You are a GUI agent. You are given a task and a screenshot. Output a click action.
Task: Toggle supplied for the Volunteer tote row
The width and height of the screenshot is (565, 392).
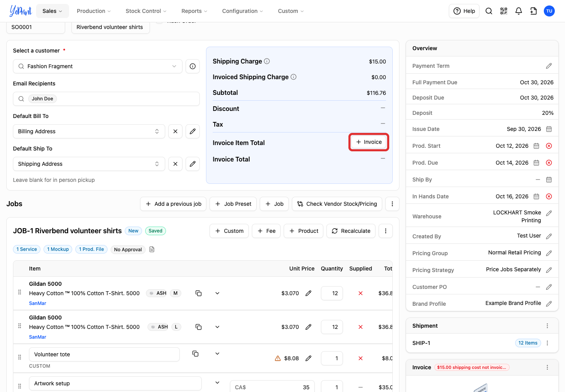click(361, 358)
